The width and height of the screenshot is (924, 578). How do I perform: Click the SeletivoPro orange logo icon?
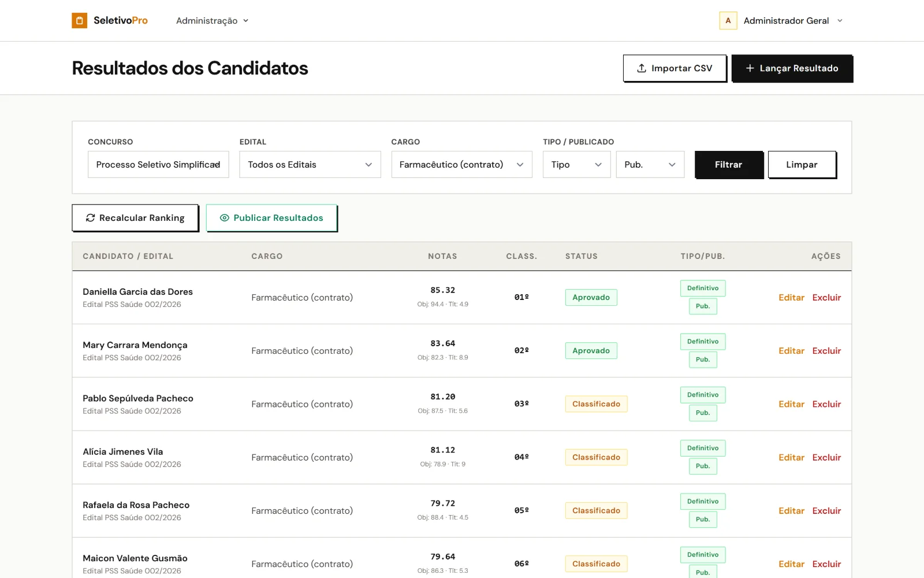[x=79, y=20]
